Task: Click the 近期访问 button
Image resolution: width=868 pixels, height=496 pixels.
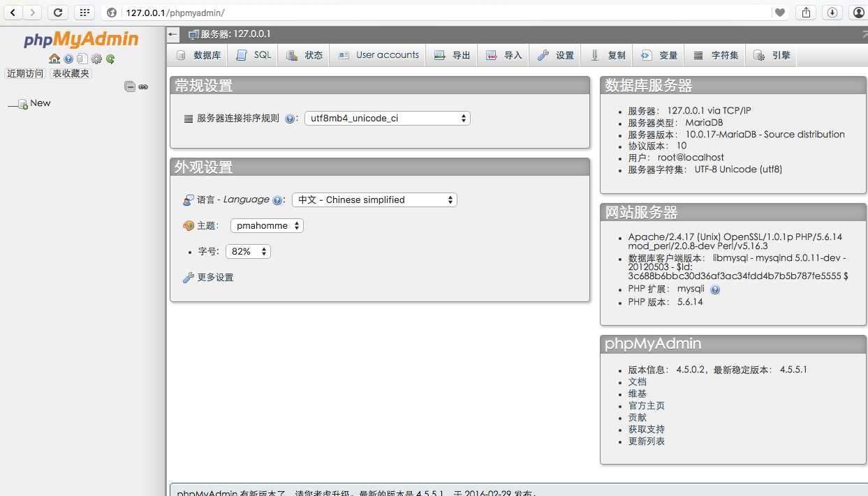Action: (25, 73)
